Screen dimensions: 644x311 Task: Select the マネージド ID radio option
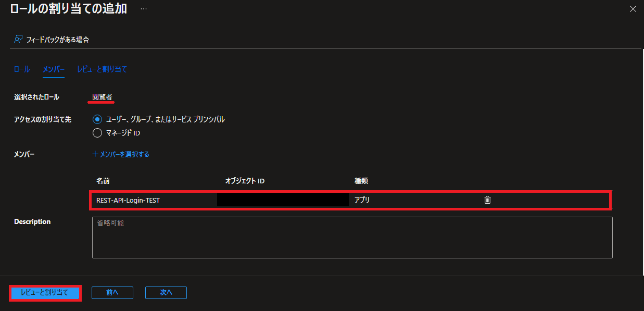coord(97,133)
